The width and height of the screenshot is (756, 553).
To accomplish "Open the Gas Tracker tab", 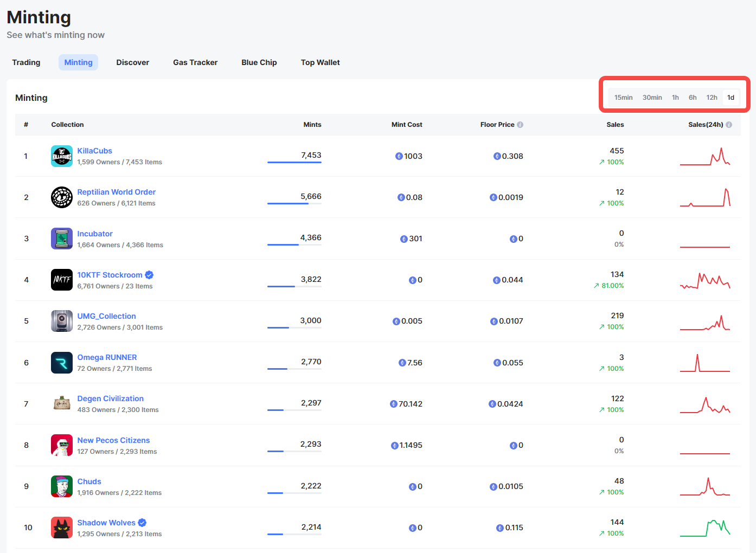I will pyautogui.click(x=195, y=62).
